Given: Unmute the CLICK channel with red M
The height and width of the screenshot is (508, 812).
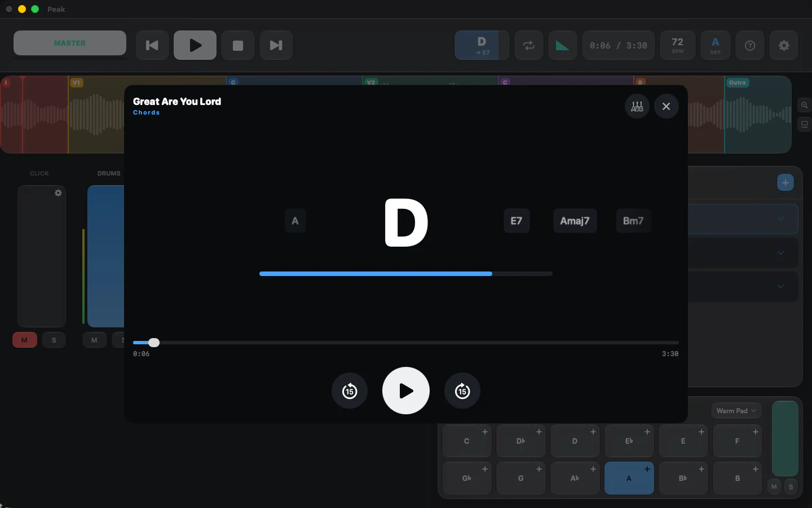Looking at the screenshot, I should 24,340.
